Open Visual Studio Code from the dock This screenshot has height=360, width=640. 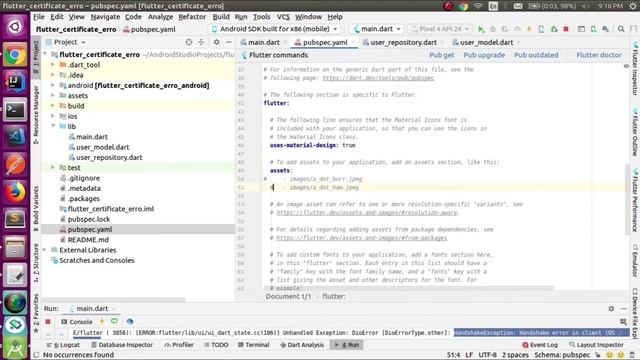pos(15,137)
